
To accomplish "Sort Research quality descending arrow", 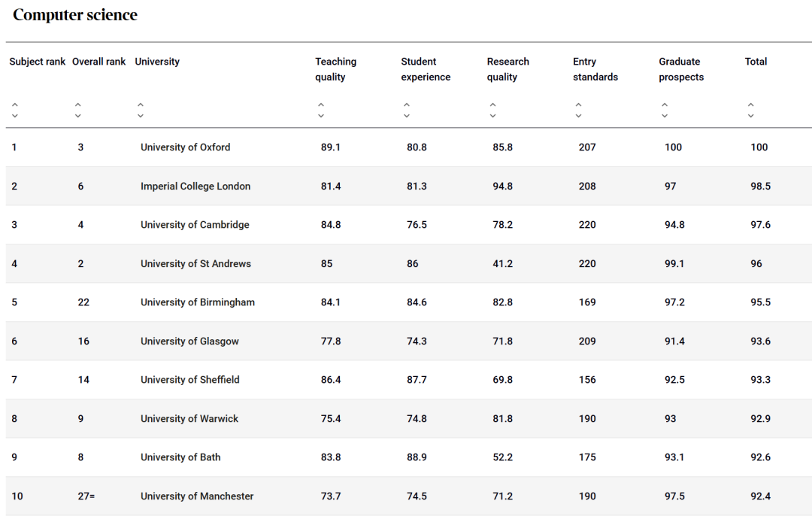I will 492,116.
